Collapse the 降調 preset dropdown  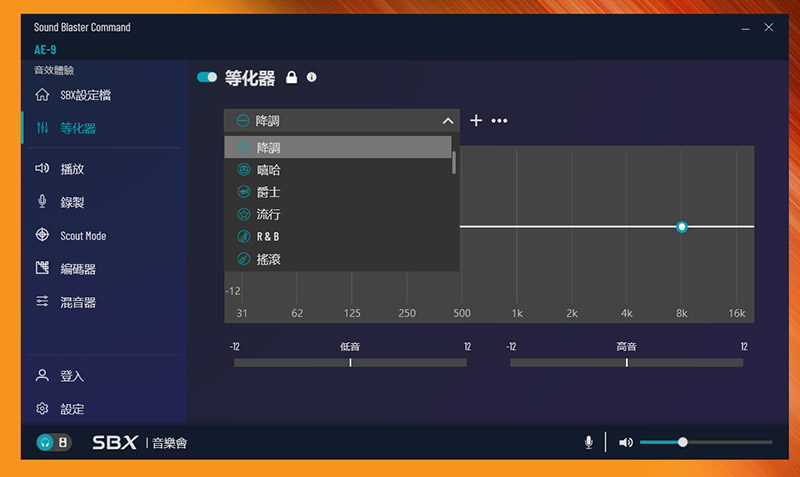(447, 121)
